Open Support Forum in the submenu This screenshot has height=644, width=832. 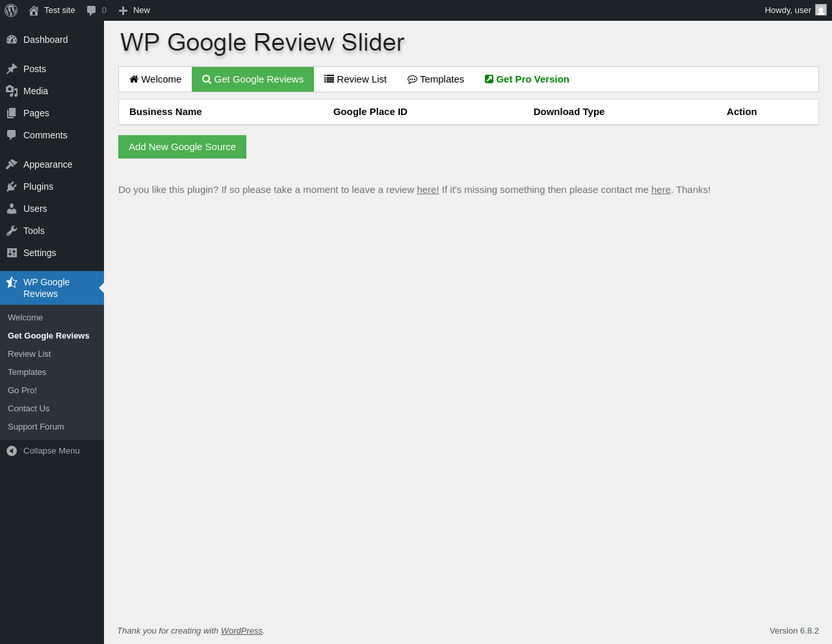pos(36,427)
